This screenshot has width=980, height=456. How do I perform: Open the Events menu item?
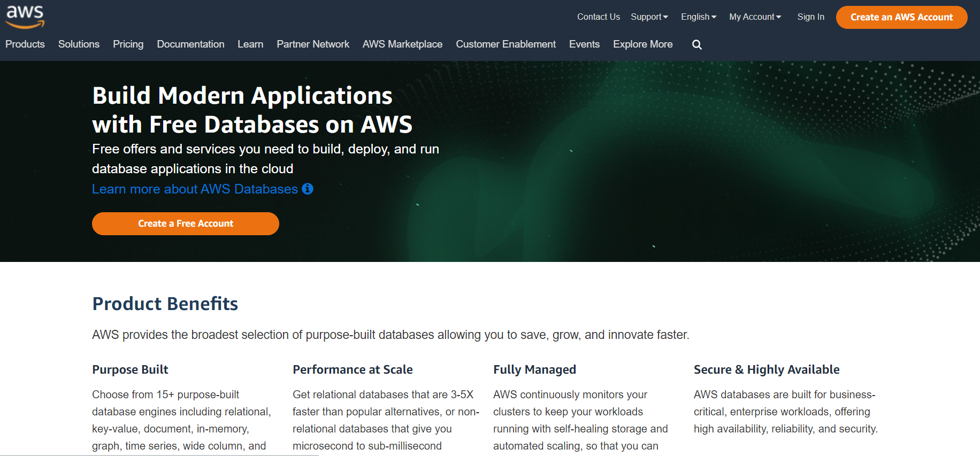click(584, 44)
